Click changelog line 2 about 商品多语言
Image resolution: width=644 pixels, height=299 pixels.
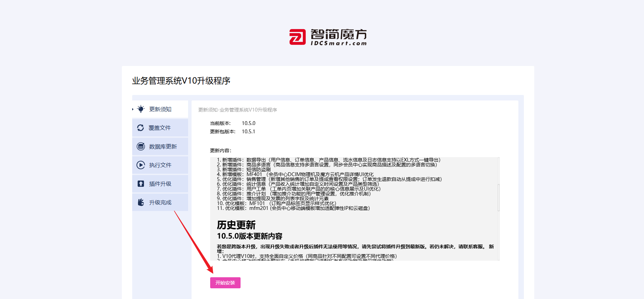[327, 165]
